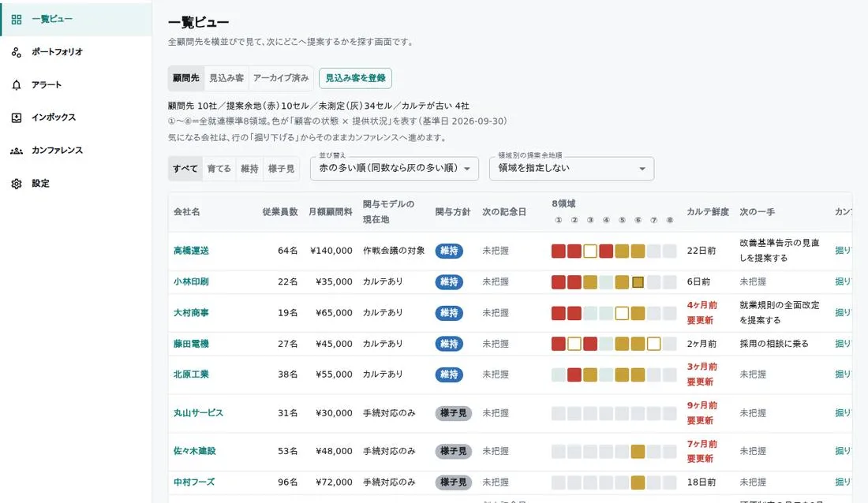Click 大村商事's white outlined fifth cell
Viewport: 868px width, 503px height.
[622, 313]
